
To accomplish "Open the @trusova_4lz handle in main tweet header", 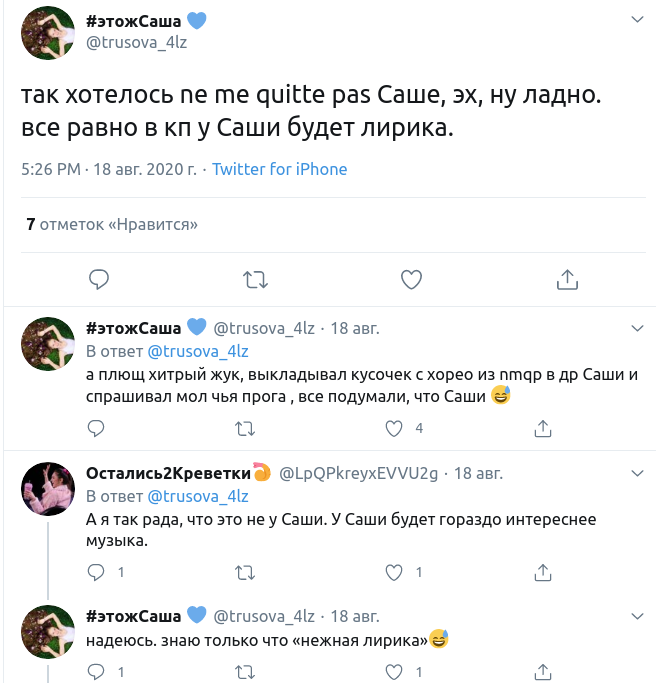I will point(136,42).
